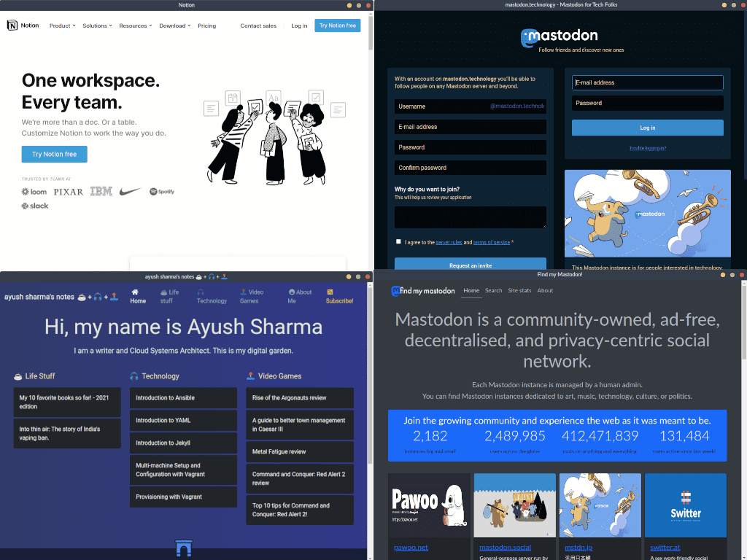Open the About tab in Find my Mastodon
This screenshot has width=747, height=560.
click(545, 290)
